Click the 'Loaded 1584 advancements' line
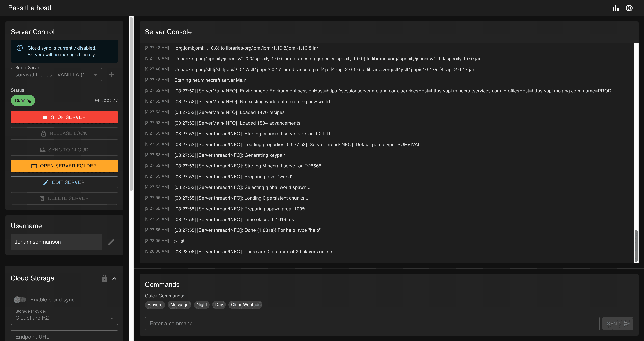Viewport: 644px width, 341px height. point(237,123)
